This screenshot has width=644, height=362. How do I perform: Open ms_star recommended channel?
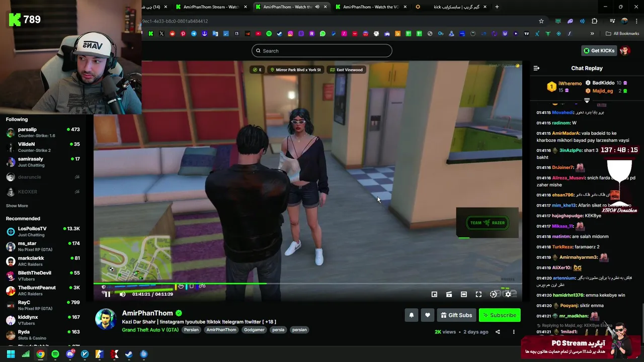click(x=43, y=246)
